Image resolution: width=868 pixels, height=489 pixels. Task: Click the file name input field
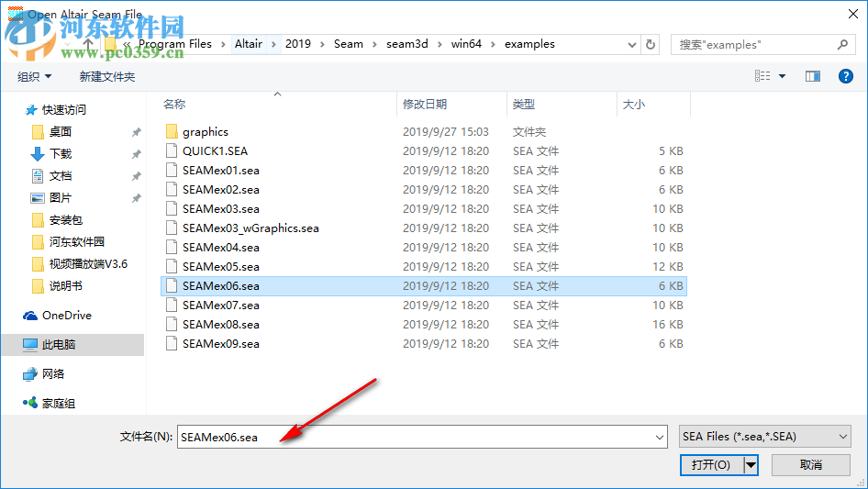click(415, 437)
